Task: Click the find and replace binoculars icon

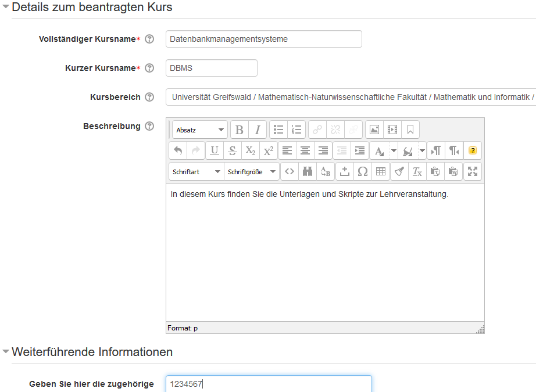Action: click(x=308, y=171)
